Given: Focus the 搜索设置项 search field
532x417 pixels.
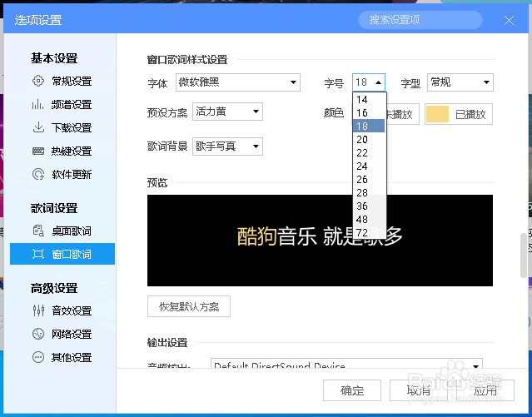Looking at the screenshot, I should [420, 20].
